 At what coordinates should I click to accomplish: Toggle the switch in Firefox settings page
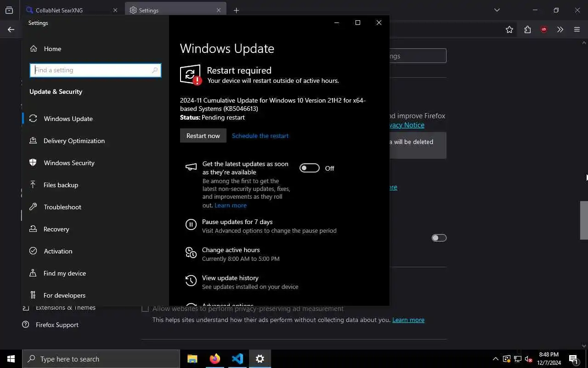click(x=439, y=238)
